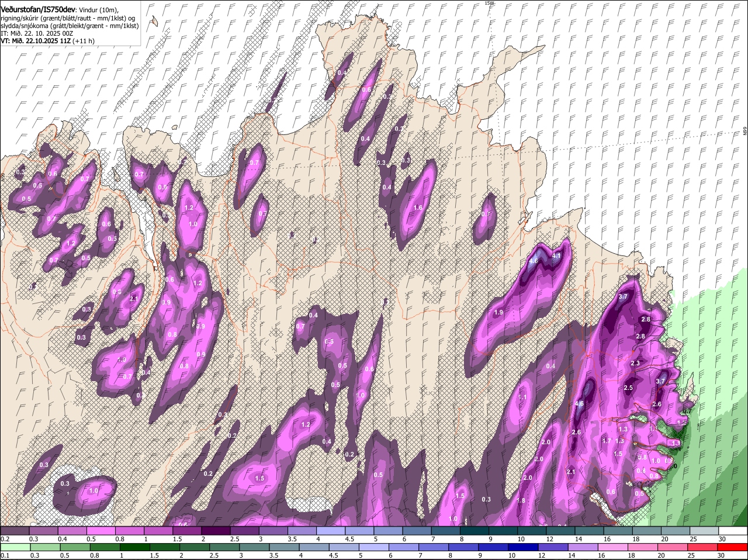Pick upper scale dark purple swatch between 2 and 2.5
Screen dimensions: 748x560
click(x=216, y=531)
